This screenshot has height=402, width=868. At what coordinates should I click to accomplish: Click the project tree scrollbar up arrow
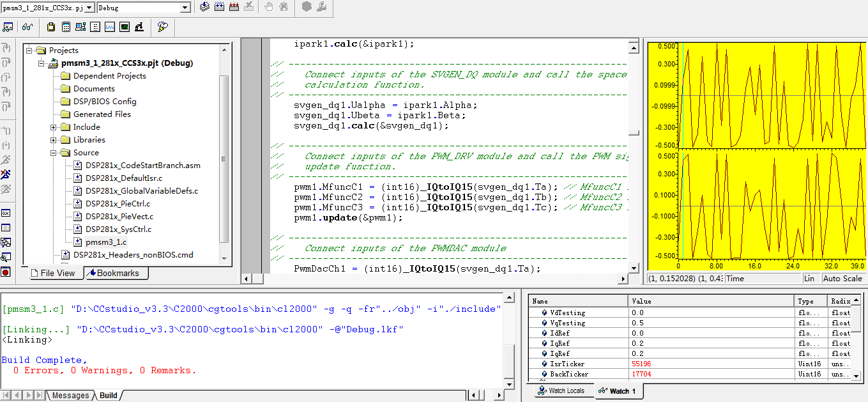click(x=224, y=49)
